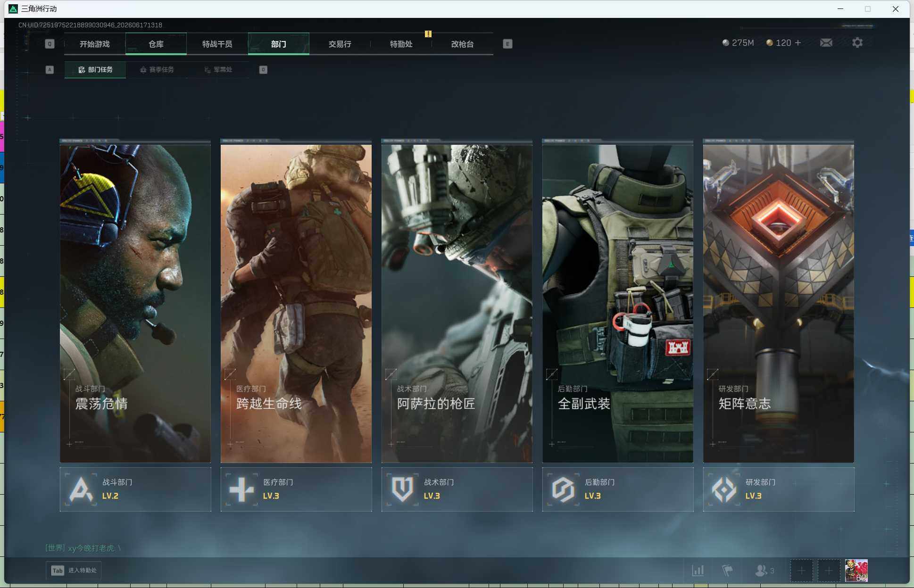This screenshot has height=588, width=914.
Task: Click the E key hint icon
Action: (x=507, y=44)
